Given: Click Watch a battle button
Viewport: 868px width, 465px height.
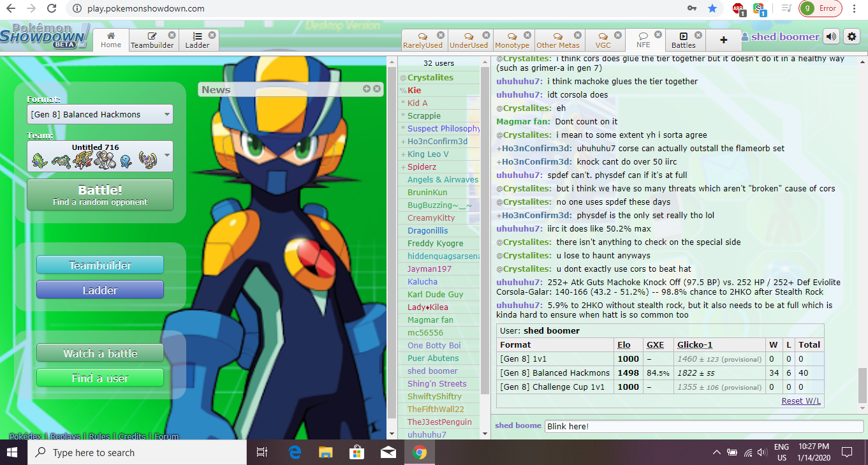Looking at the screenshot, I should [x=100, y=353].
